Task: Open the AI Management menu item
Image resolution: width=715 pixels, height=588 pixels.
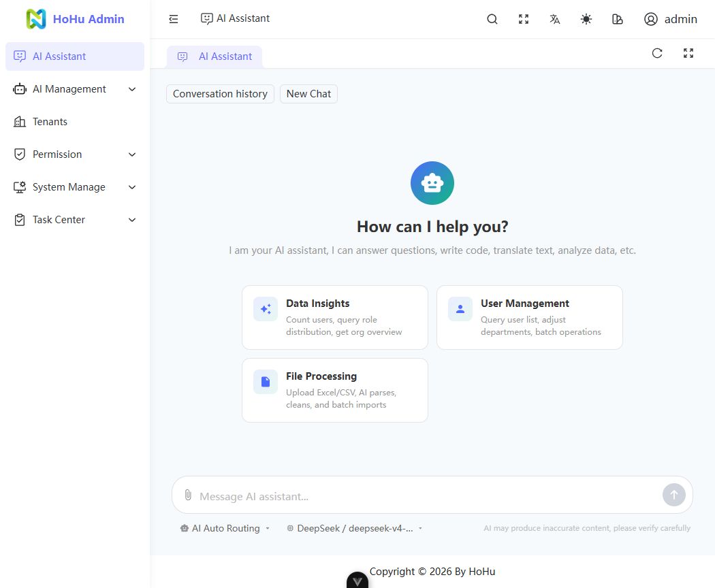Action: pyautogui.click(x=75, y=89)
